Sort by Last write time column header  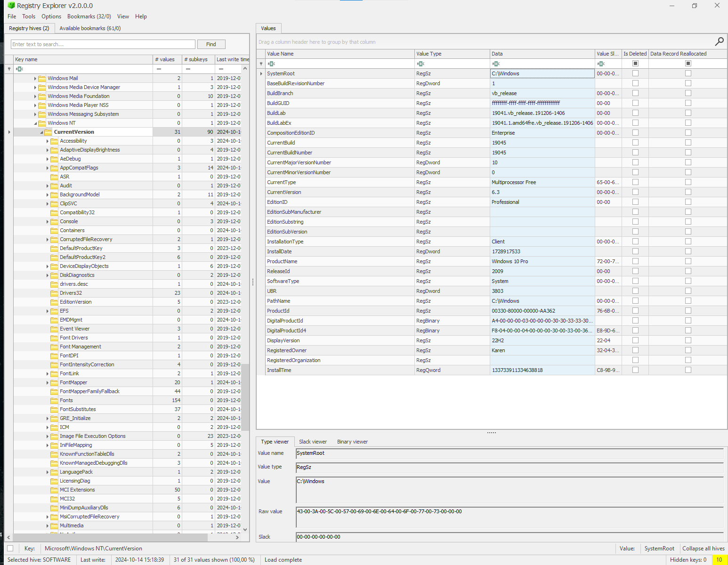[232, 59]
